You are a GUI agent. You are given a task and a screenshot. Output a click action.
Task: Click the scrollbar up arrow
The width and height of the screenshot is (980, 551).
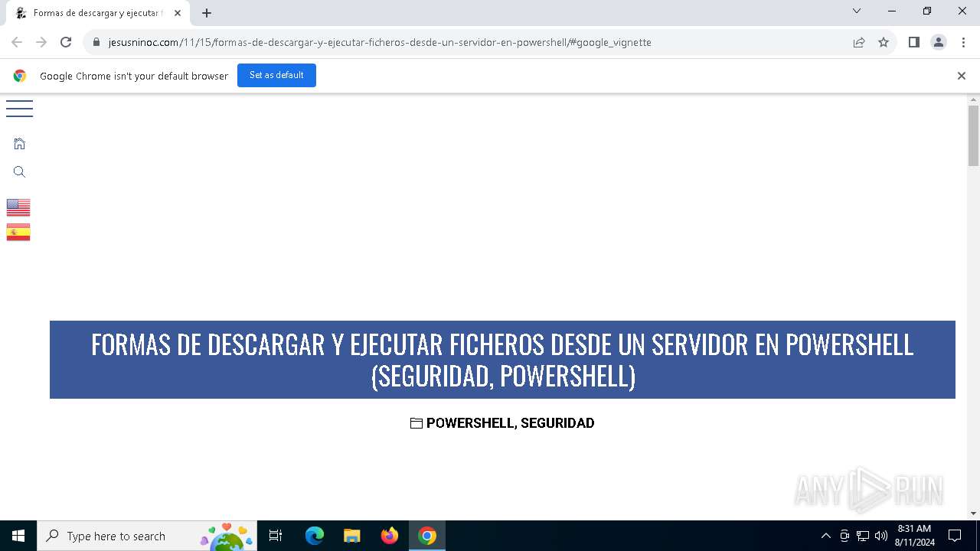(x=974, y=99)
